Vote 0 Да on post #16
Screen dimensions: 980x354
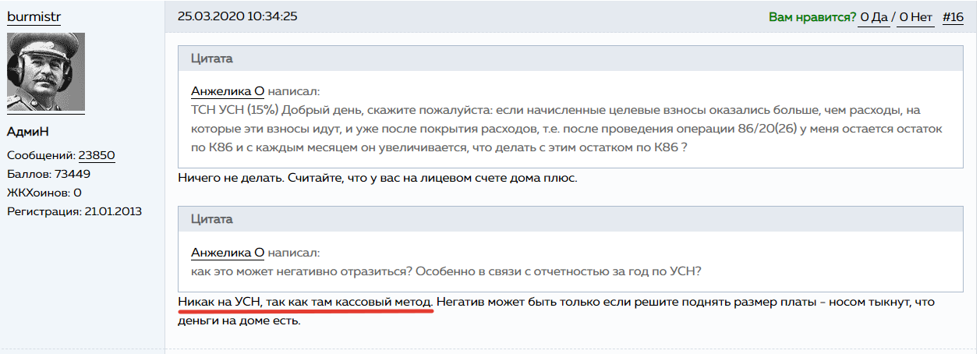coord(875,17)
